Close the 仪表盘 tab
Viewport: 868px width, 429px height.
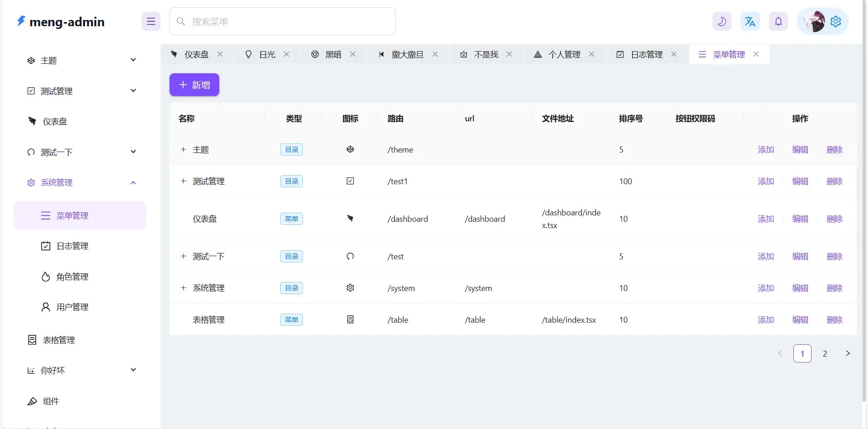[220, 54]
